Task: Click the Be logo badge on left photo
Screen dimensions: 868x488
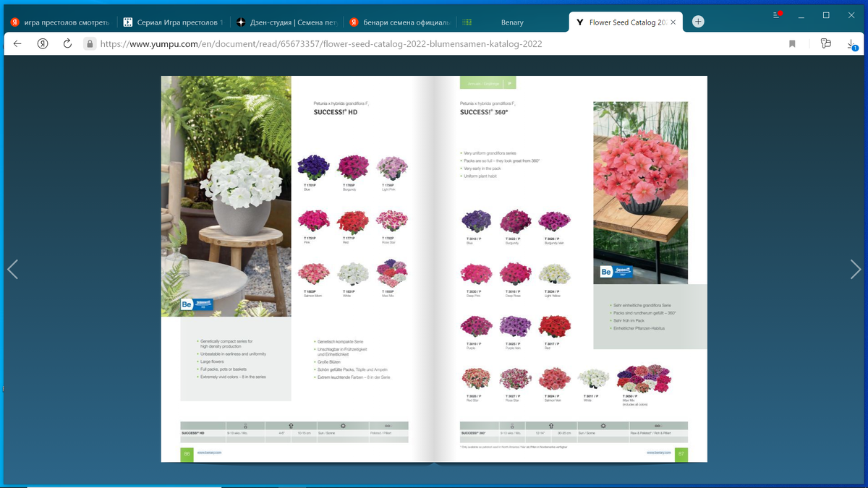Action: 196,304
